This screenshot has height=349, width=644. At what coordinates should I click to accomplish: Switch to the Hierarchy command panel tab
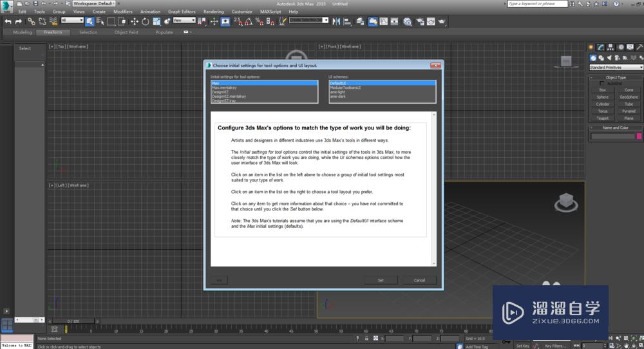[611, 47]
